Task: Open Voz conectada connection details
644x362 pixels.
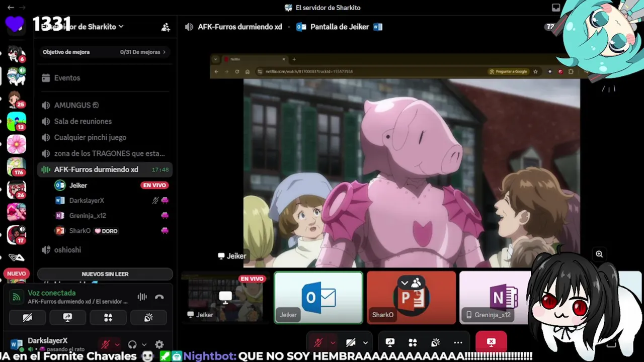Action: pos(52,293)
